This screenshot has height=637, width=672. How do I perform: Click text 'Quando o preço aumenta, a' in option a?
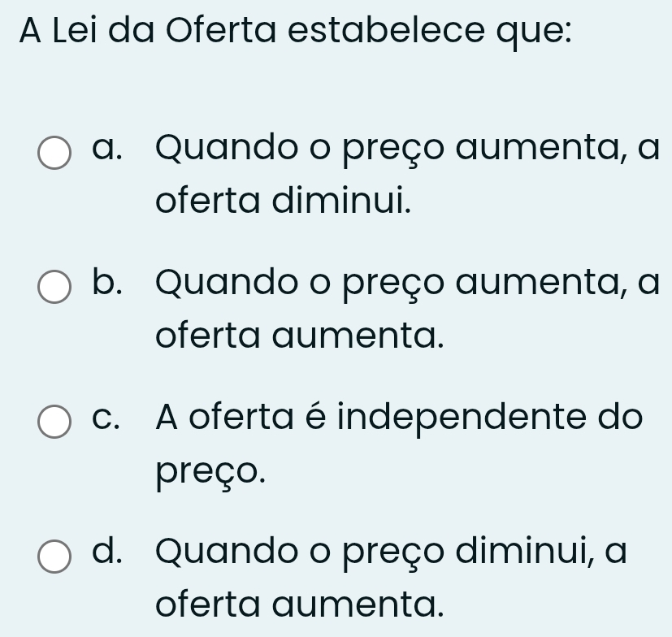click(x=412, y=150)
